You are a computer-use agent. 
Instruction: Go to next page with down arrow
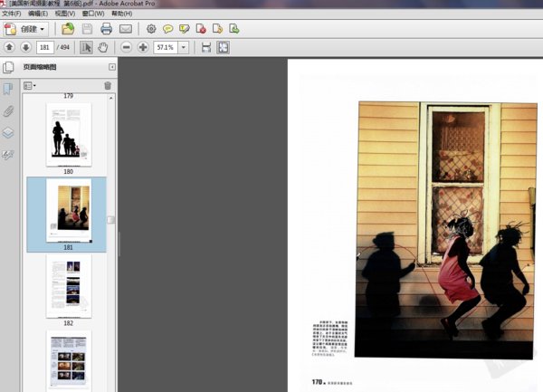tap(25, 47)
